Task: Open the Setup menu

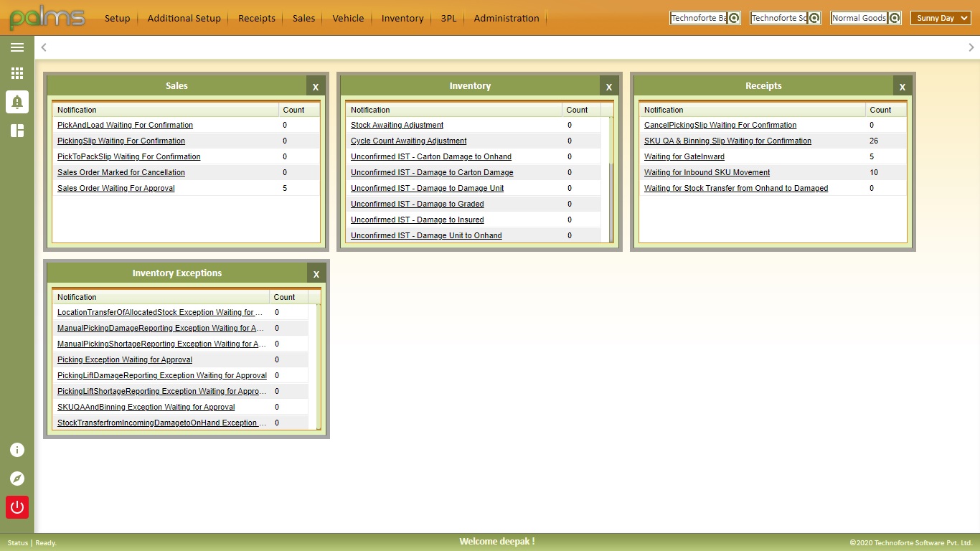Action: coord(117,18)
